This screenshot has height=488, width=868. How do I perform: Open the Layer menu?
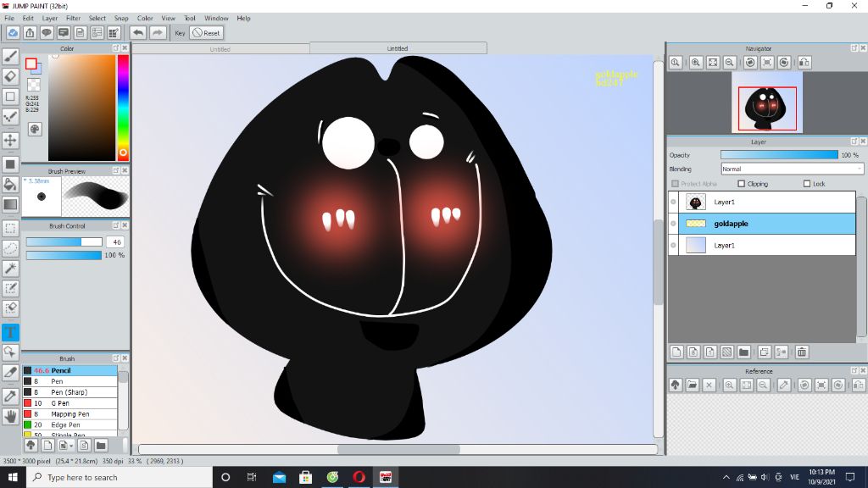click(x=50, y=19)
